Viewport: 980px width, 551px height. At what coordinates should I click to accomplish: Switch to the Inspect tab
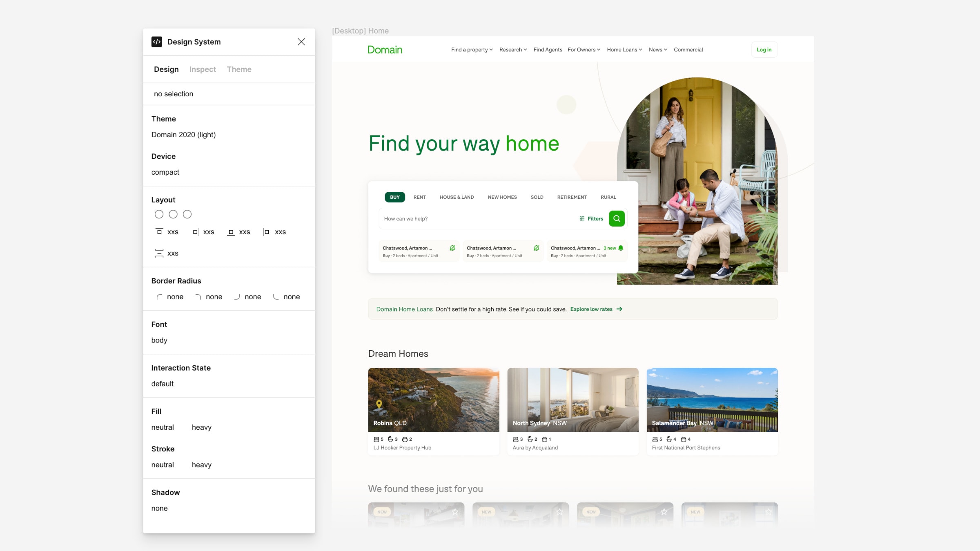[x=203, y=69]
